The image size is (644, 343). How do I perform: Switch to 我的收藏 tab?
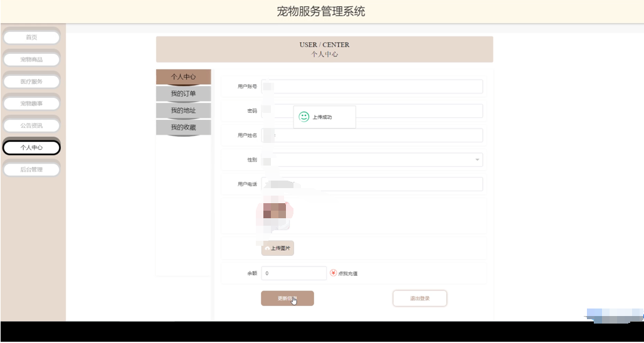(184, 127)
